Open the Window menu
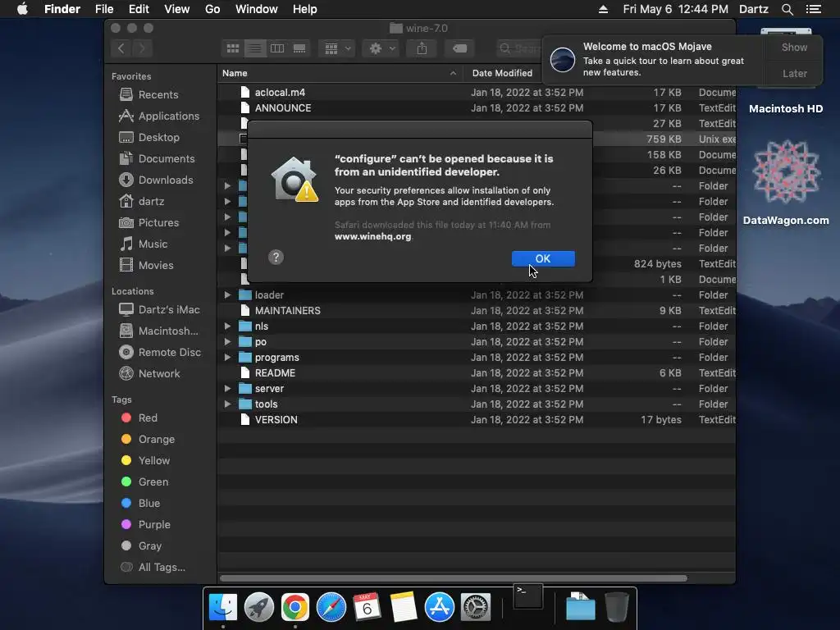Viewport: 840px width, 630px height. coord(257,9)
